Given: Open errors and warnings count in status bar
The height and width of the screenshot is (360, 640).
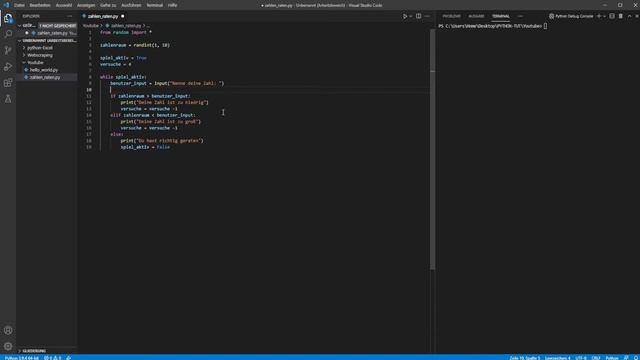Looking at the screenshot, I should (x=53, y=358).
